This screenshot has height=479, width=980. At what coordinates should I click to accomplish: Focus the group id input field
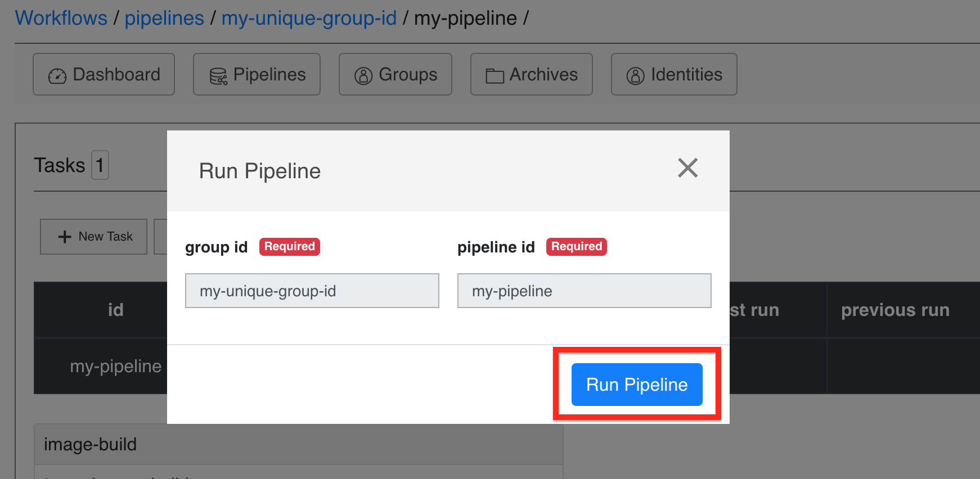click(x=312, y=291)
